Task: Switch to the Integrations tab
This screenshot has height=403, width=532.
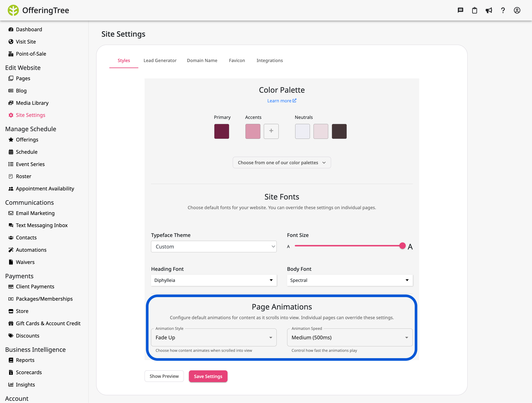Action: [x=270, y=60]
